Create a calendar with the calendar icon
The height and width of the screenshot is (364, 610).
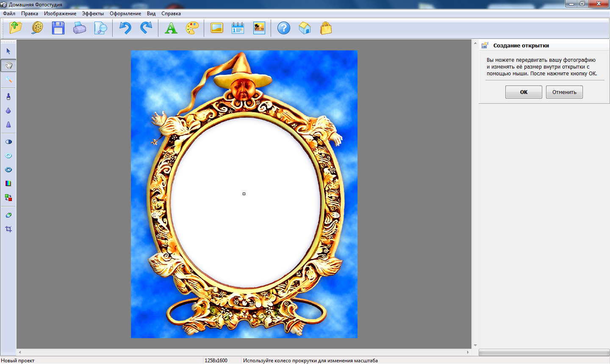[x=238, y=28]
